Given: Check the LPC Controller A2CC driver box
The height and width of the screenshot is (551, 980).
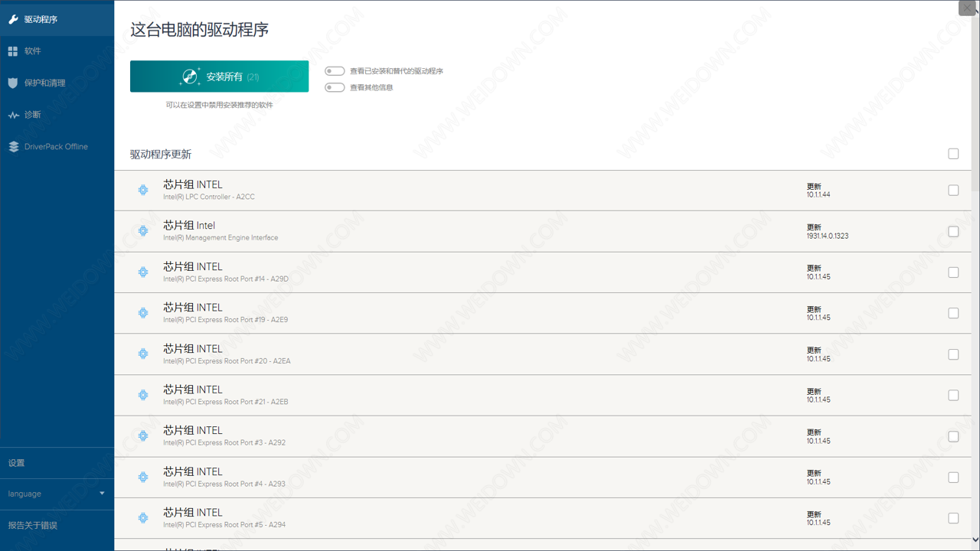Looking at the screenshot, I should (x=953, y=190).
